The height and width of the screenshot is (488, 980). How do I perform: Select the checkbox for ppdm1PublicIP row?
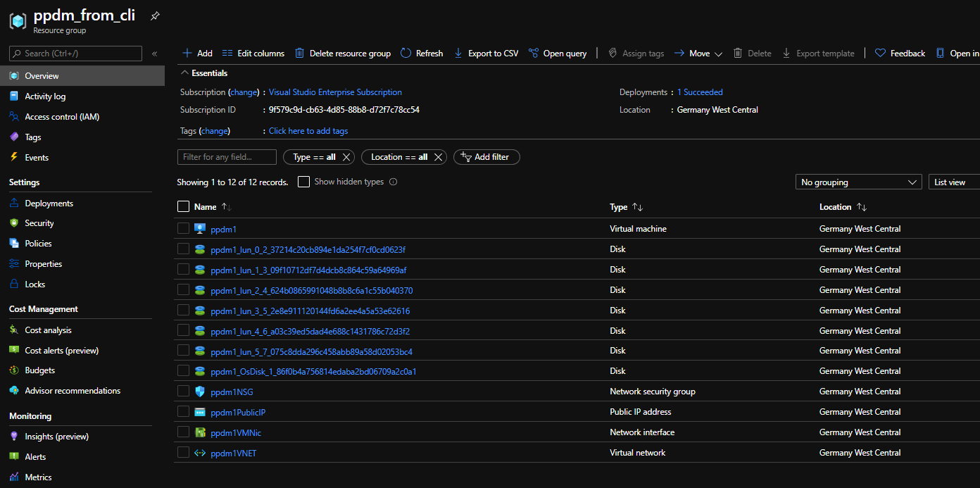pyautogui.click(x=184, y=411)
